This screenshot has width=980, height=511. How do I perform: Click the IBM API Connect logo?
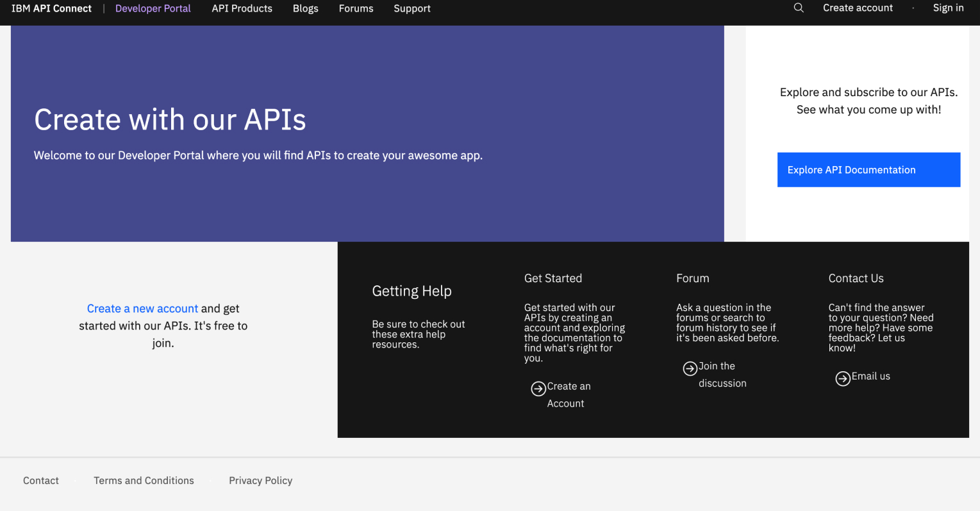pos(51,8)
